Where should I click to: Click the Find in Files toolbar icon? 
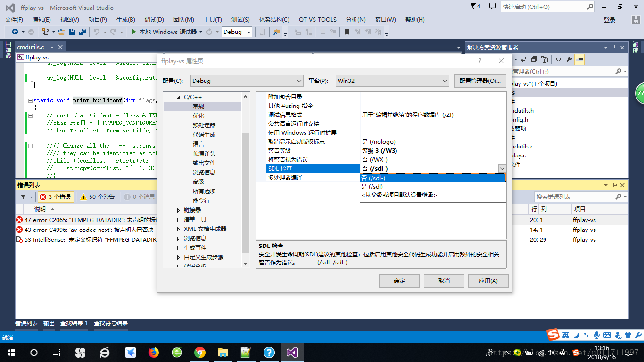276,32
